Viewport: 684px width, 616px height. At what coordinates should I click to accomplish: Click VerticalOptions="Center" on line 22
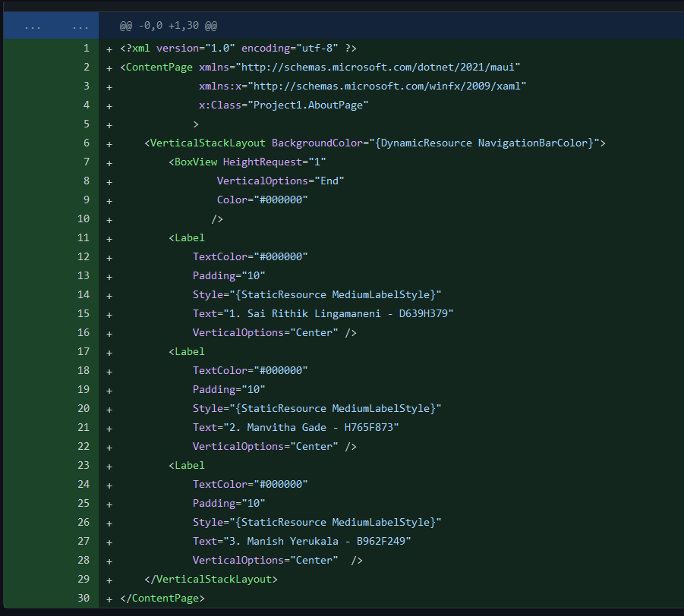point(265,446)
